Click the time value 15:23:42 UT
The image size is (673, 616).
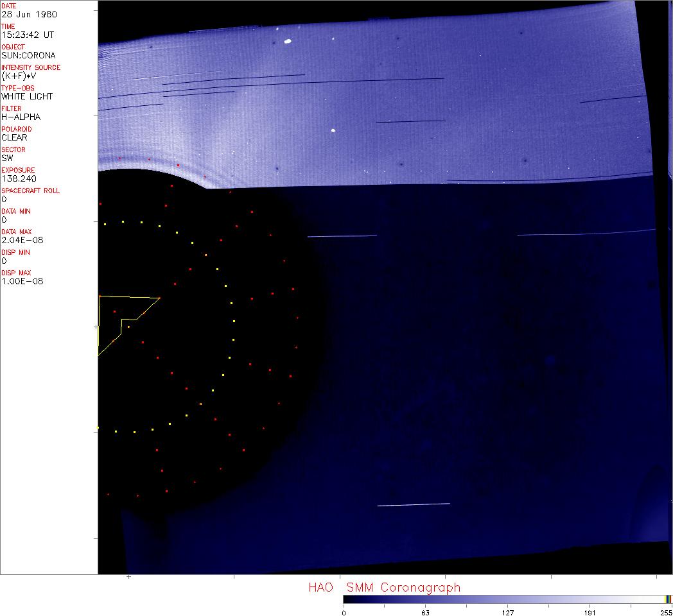tap(26, 35)
